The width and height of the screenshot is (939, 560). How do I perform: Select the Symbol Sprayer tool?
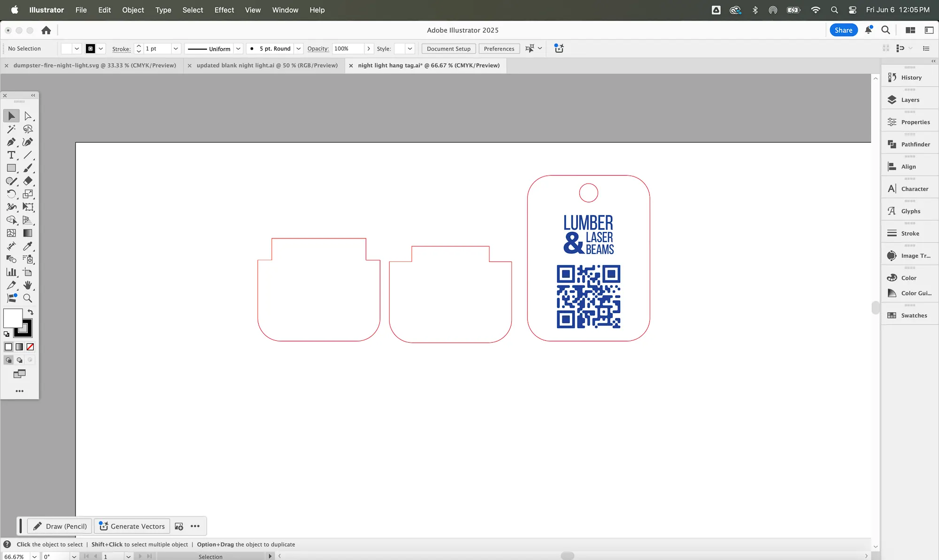coord(28,259)
